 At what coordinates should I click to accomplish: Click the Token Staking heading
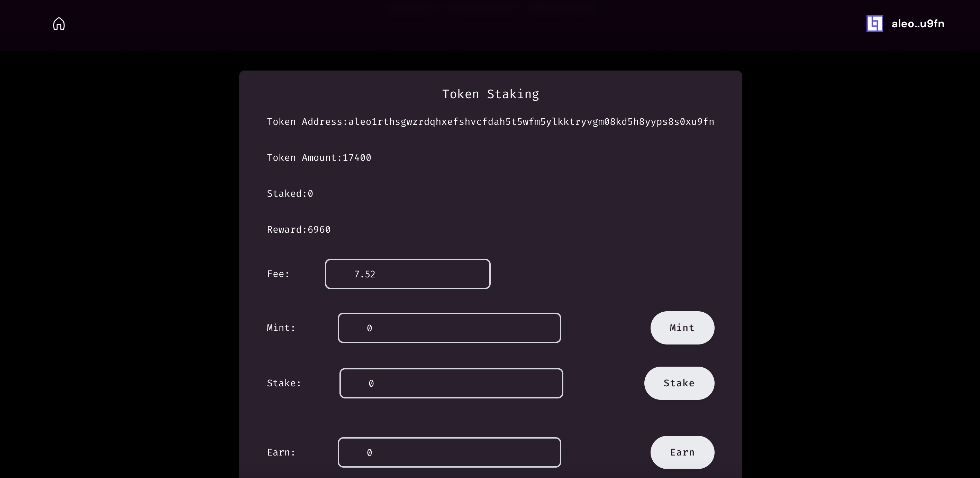coord(490,93)
